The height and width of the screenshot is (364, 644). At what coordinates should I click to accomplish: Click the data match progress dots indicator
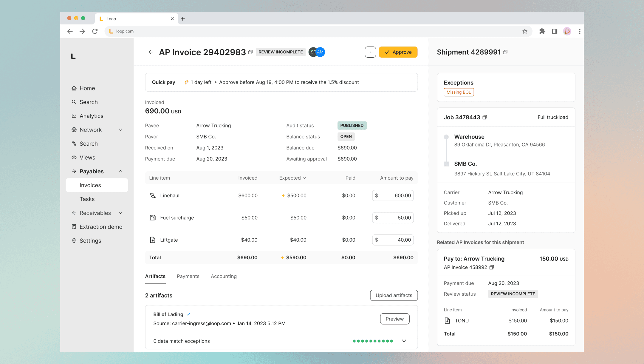(x=373, y=341)
